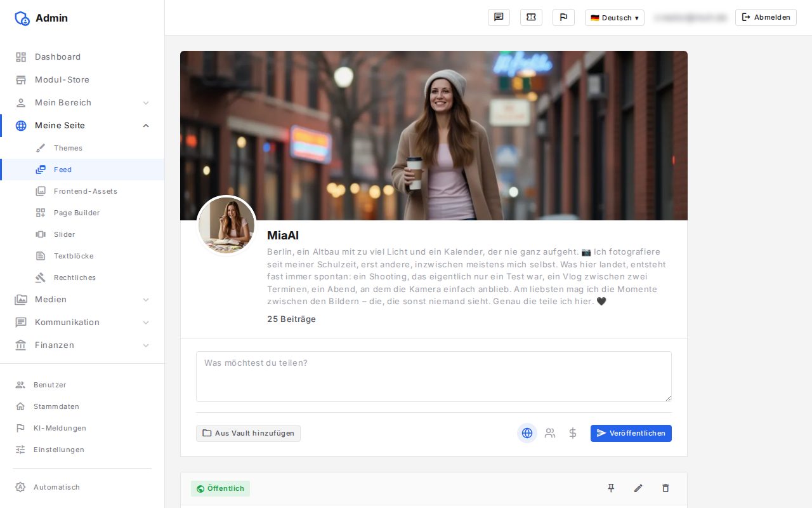The height and width of the screenshot is (508, 812).
Task: Go to Frontend-Assets in sidebar
Action: (82, 191)
